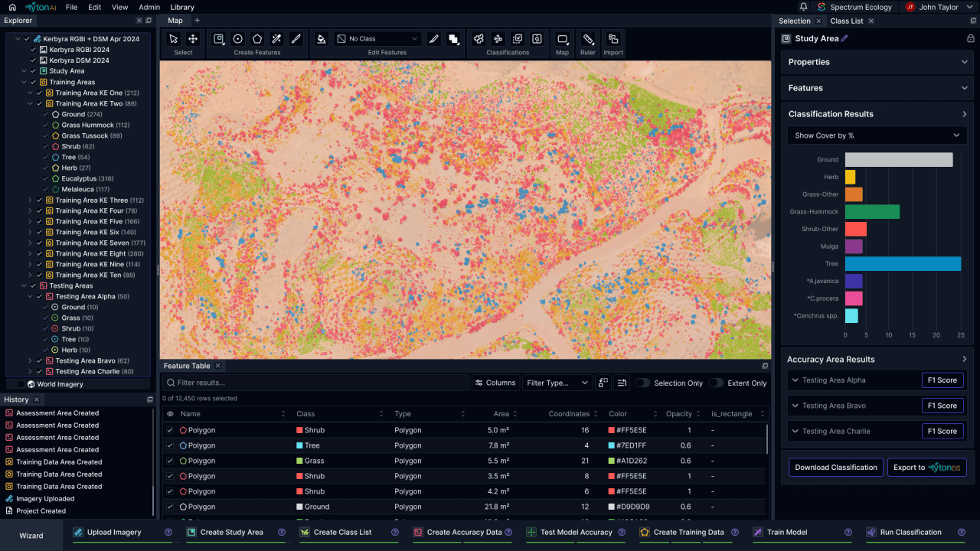Click the Wizard button
Screen dimensions: 980x551
(x=31, y=536)
